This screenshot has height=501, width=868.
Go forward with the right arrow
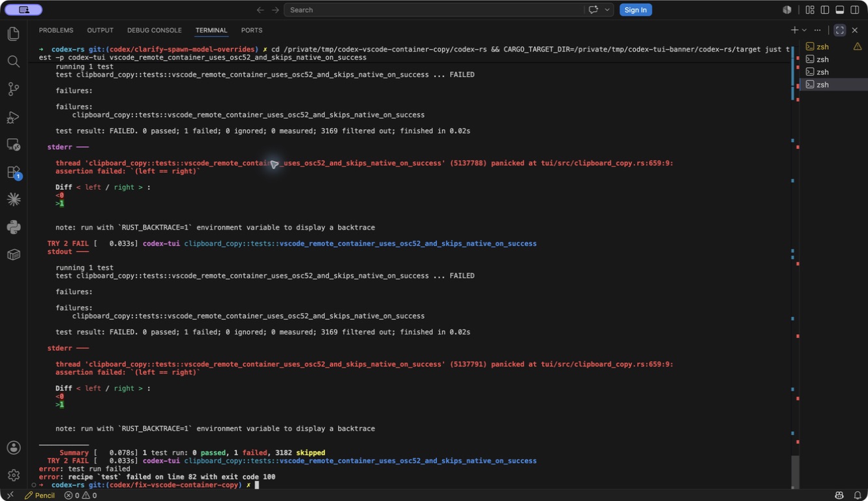275,10
